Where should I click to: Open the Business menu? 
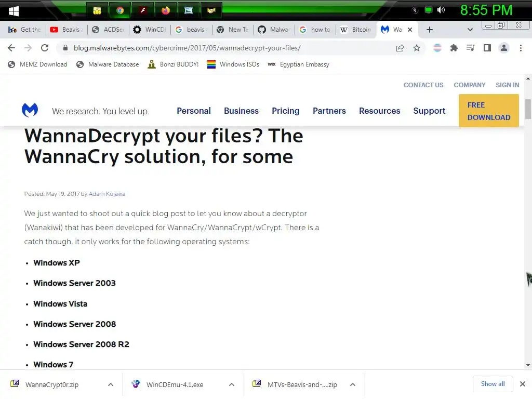pos(241,111)
